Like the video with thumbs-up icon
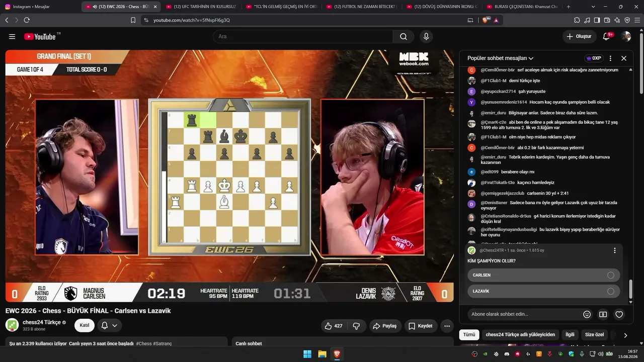644x362 pixels. pyautogui.click(x=333, y=326)
